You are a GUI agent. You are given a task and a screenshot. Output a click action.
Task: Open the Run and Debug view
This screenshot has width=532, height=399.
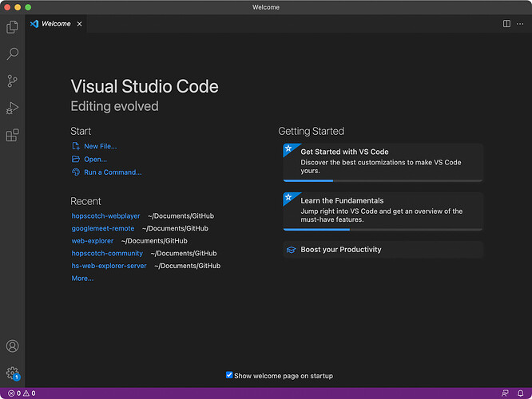pyautogui.click(x=12, y=108)
